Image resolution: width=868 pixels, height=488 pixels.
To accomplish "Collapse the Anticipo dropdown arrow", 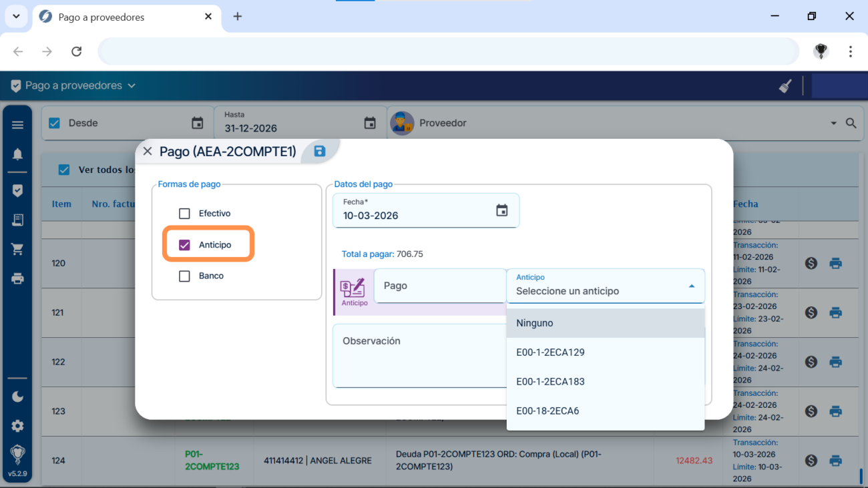I will pos(692,286).
